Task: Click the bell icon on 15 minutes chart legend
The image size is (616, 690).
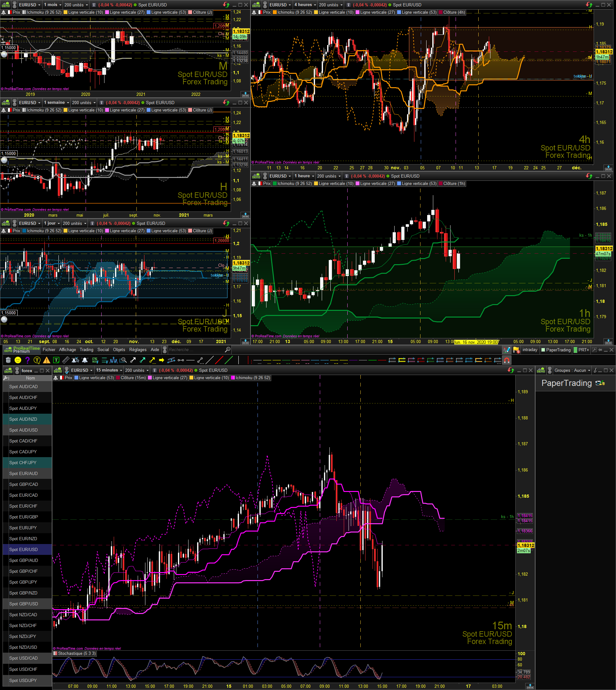Action: (56, 378)
